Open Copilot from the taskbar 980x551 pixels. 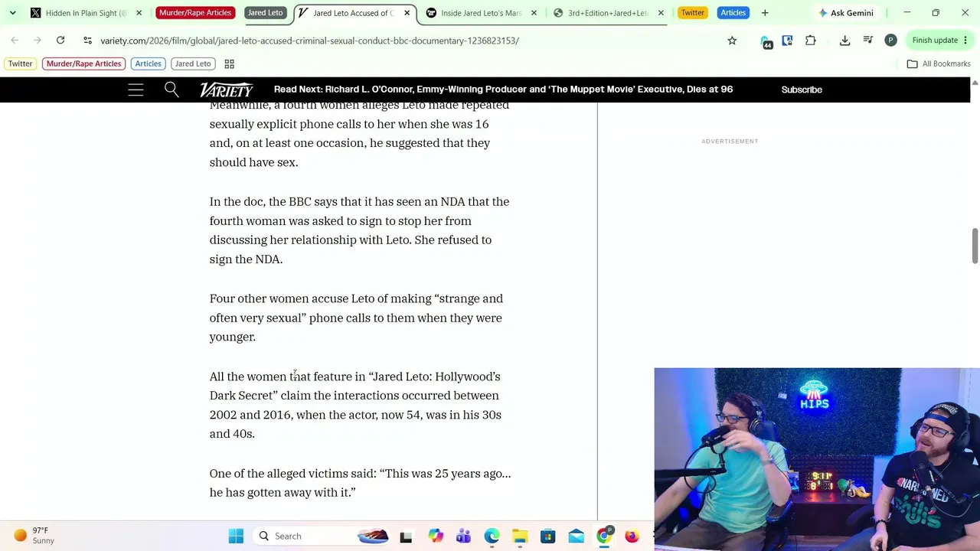(x=435, y=536)
